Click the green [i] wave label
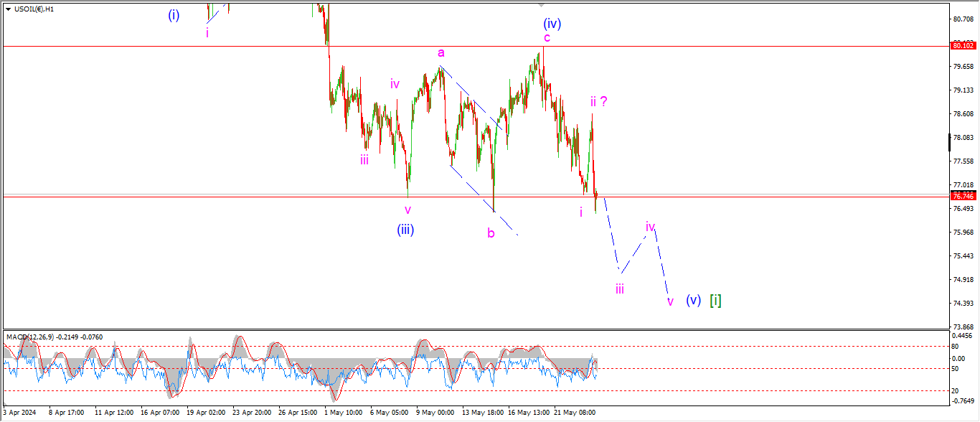The width and height of the screenshot is (980, 422). pyautogui.click(x=715, y=301)
